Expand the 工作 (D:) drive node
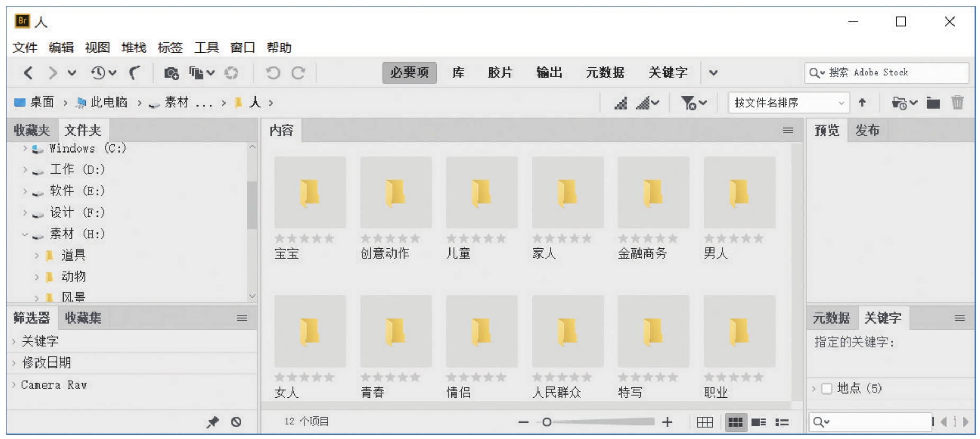Image resolution: width=980 pixels, height=439 pixels. click(25, 169)
